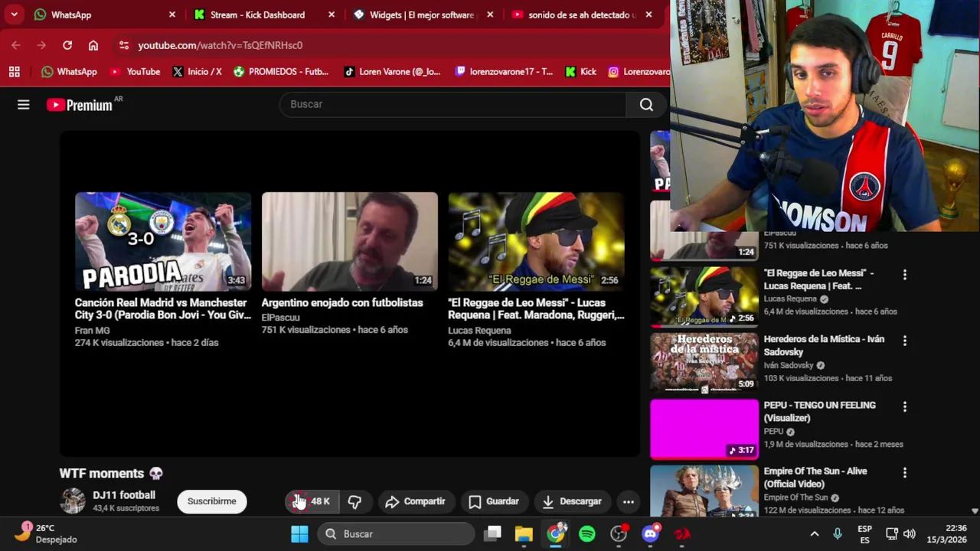Open the Kick bookmark

point(580,72)
